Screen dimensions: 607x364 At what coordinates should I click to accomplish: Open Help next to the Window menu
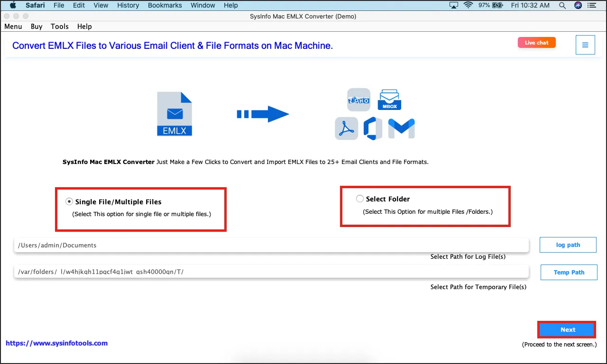coord(231,5)
